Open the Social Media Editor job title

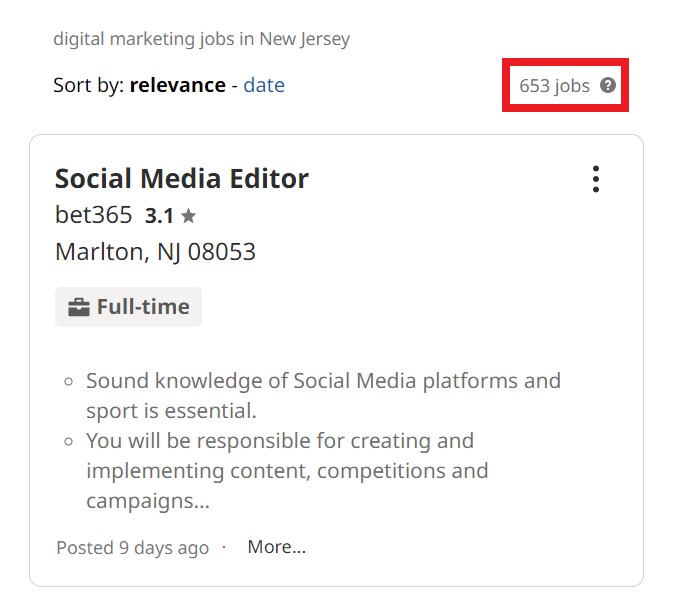(181, 178)
